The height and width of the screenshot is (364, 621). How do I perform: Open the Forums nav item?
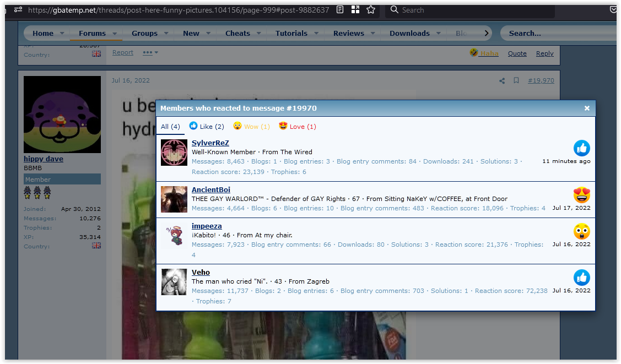(92, 33)
